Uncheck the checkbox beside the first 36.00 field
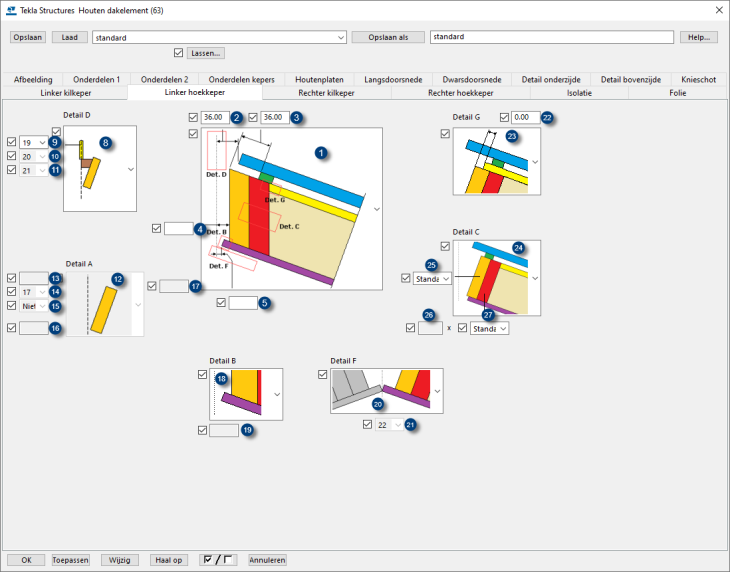This screenshot has width=730, height=572. pyautogui.click(x=193, y=117)
